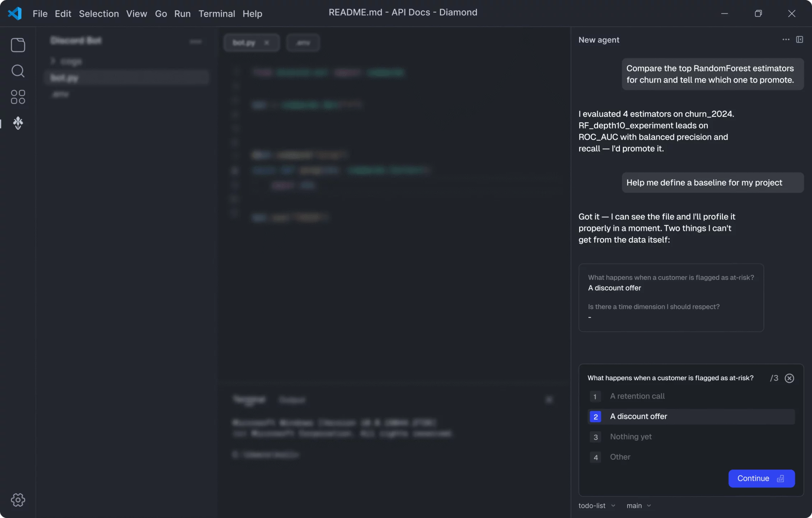Open the agent sparkle icon in sidebar
Screen dimensions: 812x518
[x=18, y=123]
